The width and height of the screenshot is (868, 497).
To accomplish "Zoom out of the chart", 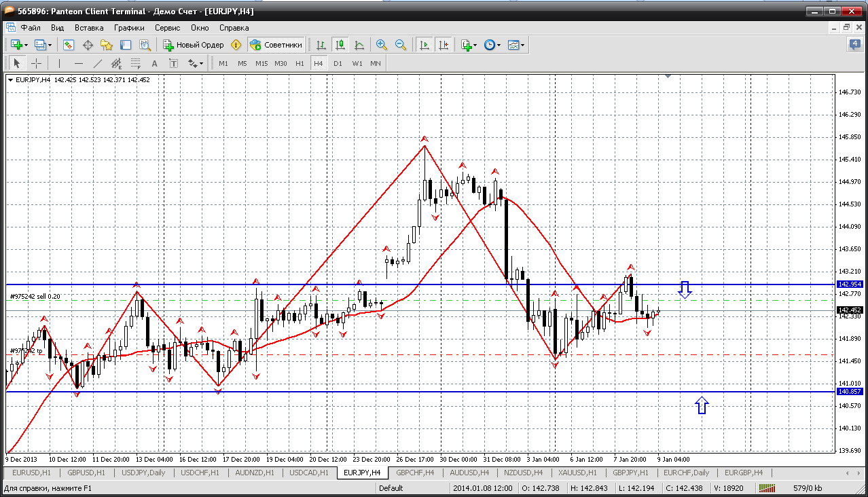I will pos(401,45).
